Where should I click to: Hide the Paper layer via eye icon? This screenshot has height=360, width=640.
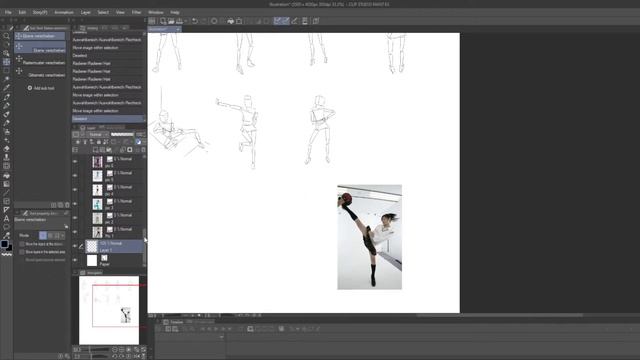pos(75,260)
